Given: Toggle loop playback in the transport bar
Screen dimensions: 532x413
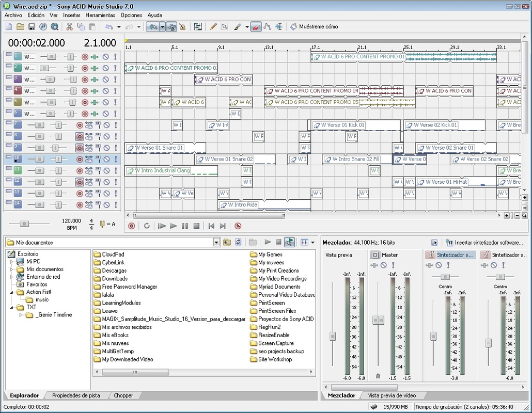Looking at the screenshot, I should [x=147, y=226].
